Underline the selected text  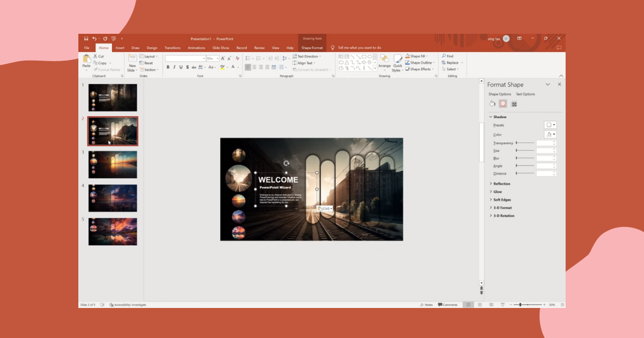pos(181,67)
